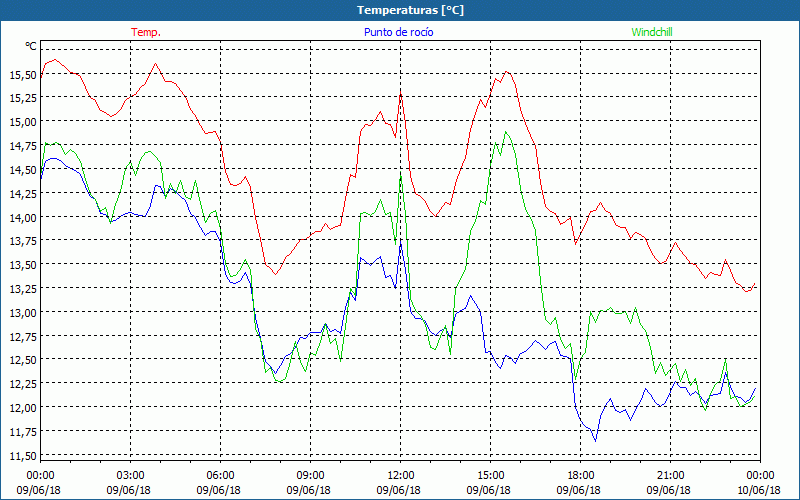Select the red 'Temp.' legend label
This screenshot has width=800, height=500.
[x=146, y=32]
